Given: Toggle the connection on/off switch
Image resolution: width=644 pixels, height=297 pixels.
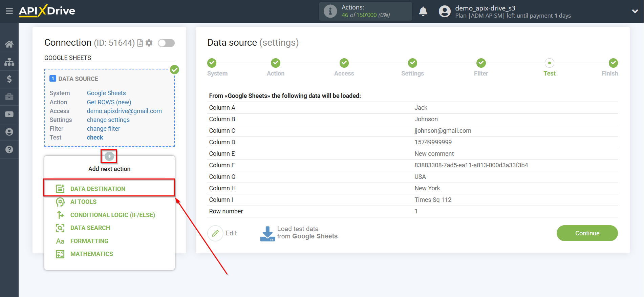Looking at the screenshot, I should (166, 43).
